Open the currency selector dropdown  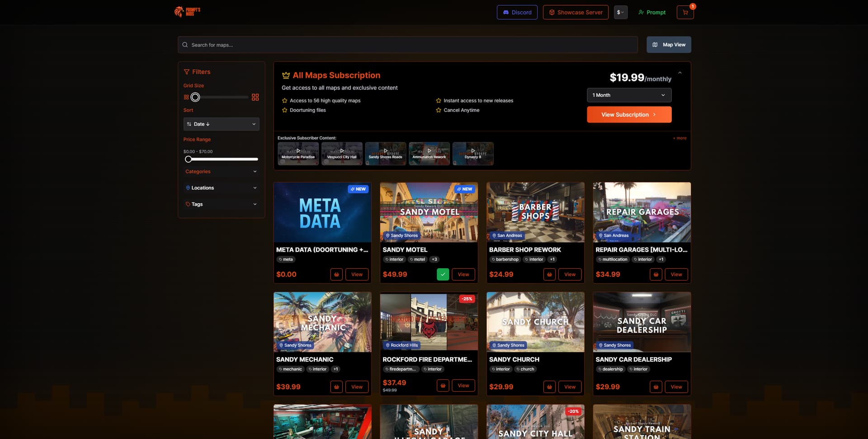pyautogui.click(x=620, y=12)
